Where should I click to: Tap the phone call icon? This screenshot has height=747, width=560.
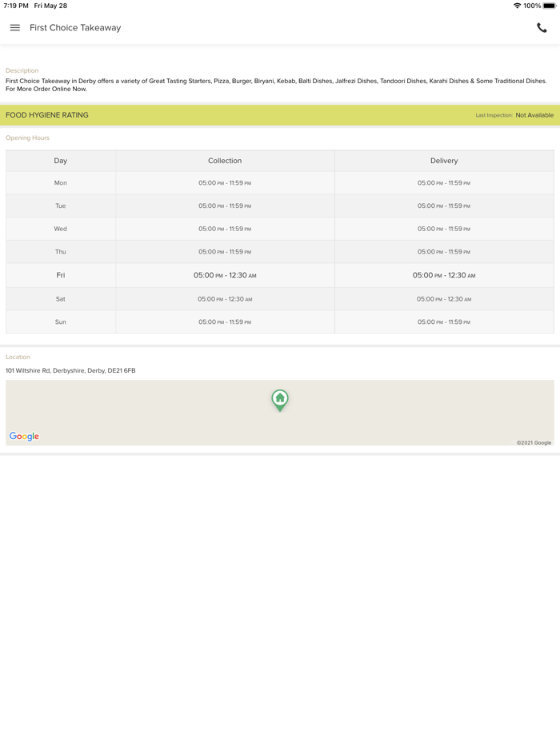(542, 28)
